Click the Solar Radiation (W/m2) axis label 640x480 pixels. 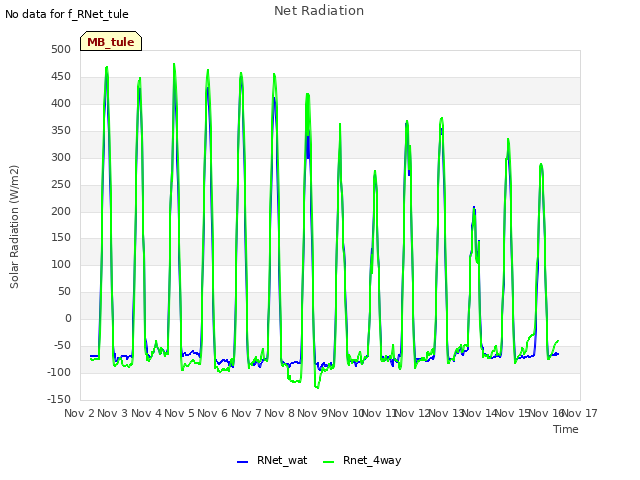[x=14, y=227]
